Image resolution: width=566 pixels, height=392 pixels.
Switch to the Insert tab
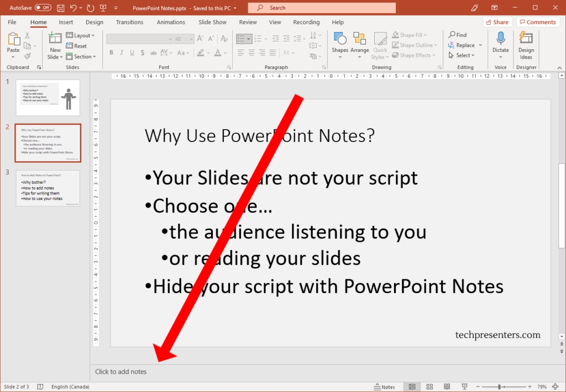pos(66,22)
